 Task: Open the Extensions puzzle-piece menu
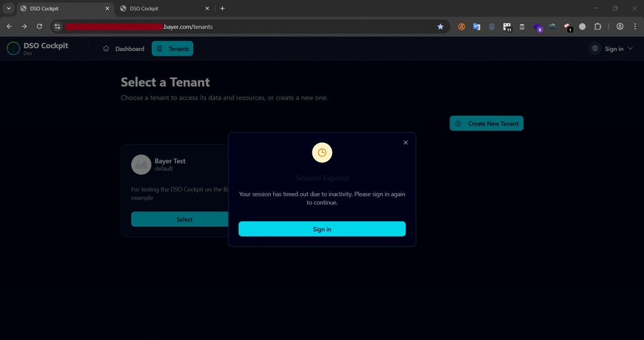coord(598,26)
